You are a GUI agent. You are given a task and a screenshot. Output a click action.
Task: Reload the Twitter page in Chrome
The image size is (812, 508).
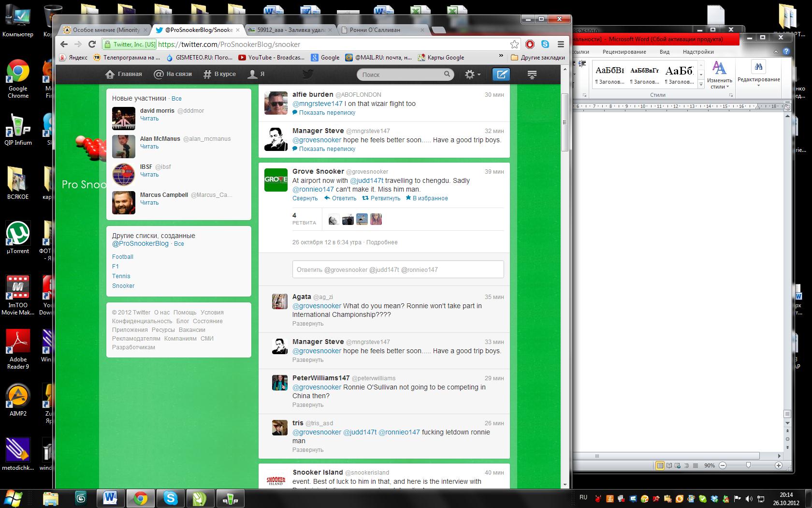(x=92, y=44)
